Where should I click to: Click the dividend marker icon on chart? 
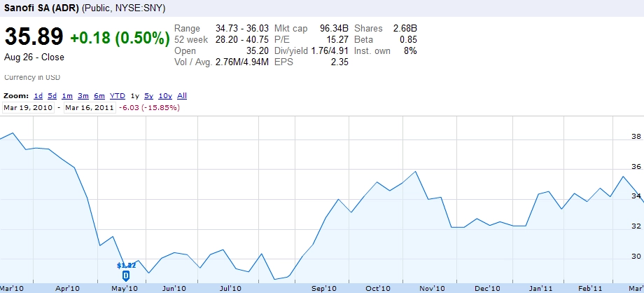point(126,276)
